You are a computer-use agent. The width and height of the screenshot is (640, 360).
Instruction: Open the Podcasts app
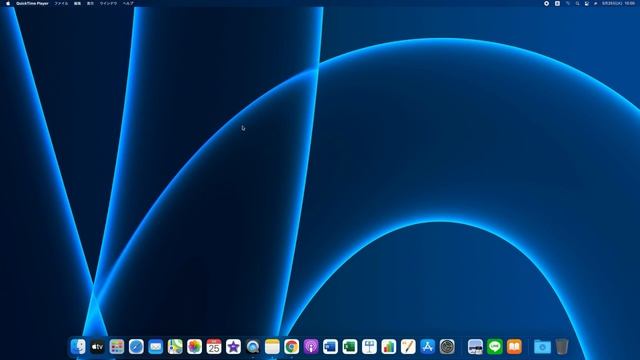311,347
